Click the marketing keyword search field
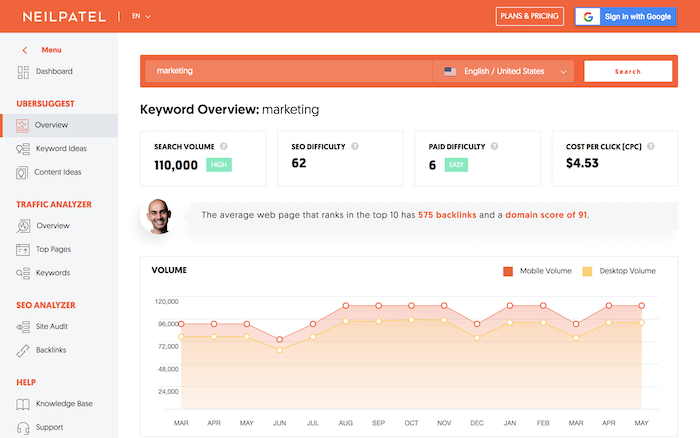Image resolution: width=700 pixels, height=438 pixels. [288, 71]
